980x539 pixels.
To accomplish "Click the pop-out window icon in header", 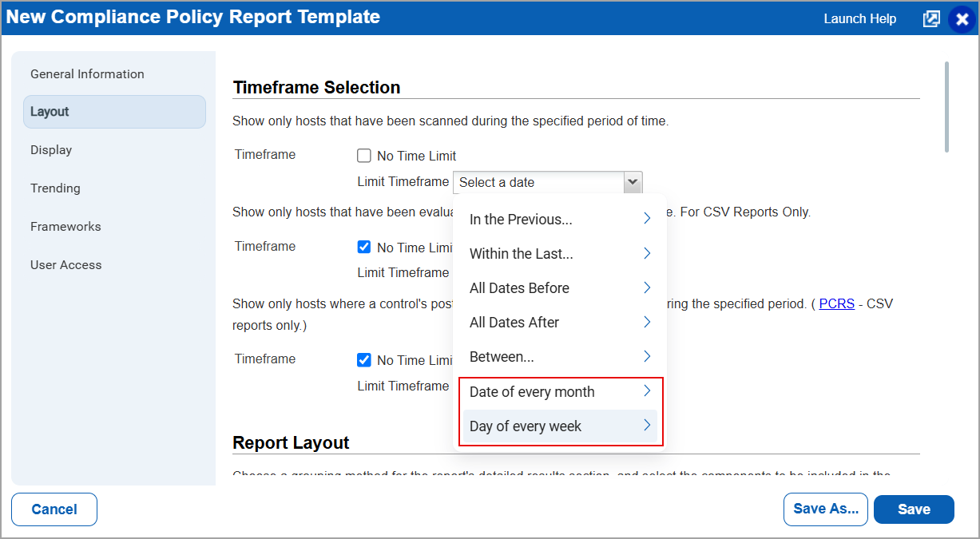I will click(x=931, y=19).
